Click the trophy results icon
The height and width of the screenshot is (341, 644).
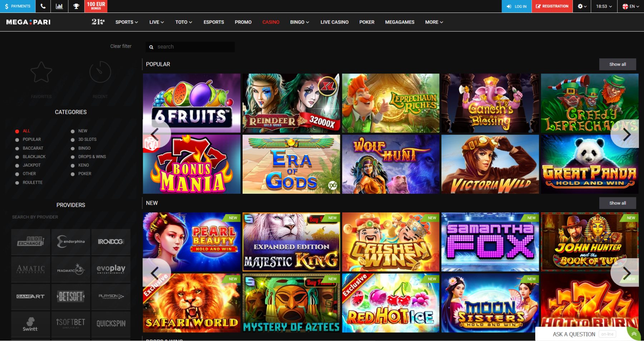[x=76, y=6]
